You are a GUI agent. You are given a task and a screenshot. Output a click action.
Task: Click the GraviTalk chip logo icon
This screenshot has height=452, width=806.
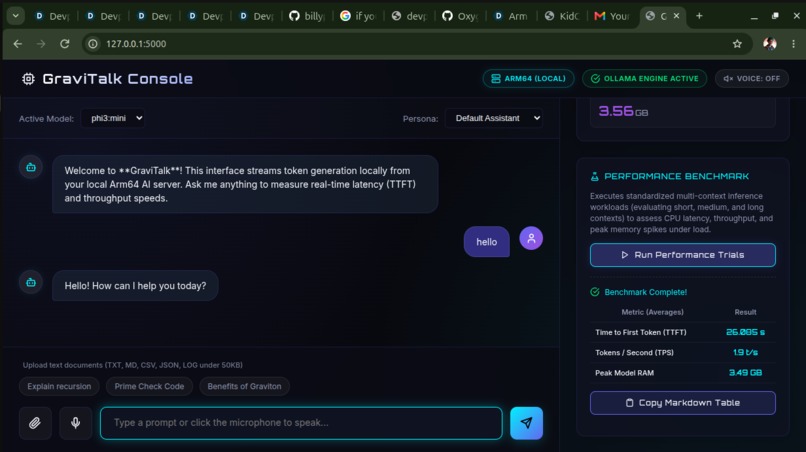(28, 79)
